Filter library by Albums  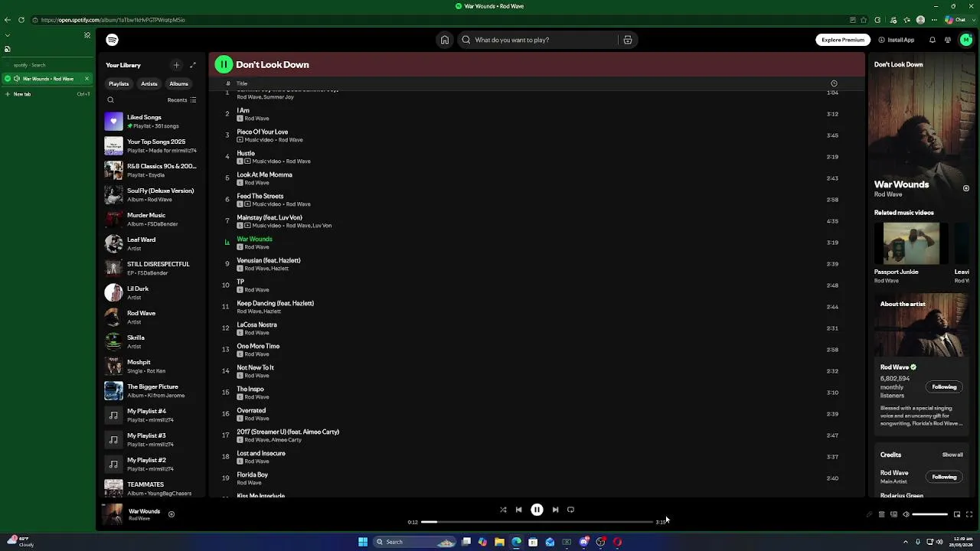pos(179,83)
